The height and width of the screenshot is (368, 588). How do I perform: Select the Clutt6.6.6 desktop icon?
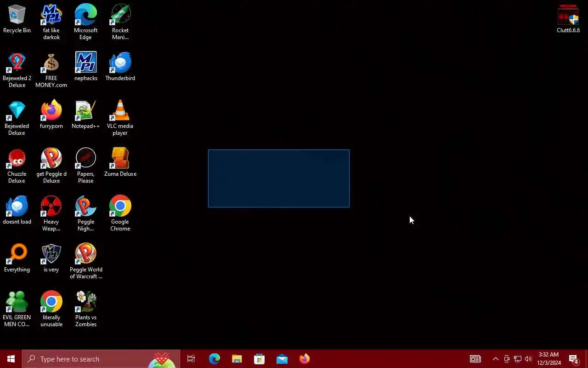pyautogui.click(x=568, y=19)
